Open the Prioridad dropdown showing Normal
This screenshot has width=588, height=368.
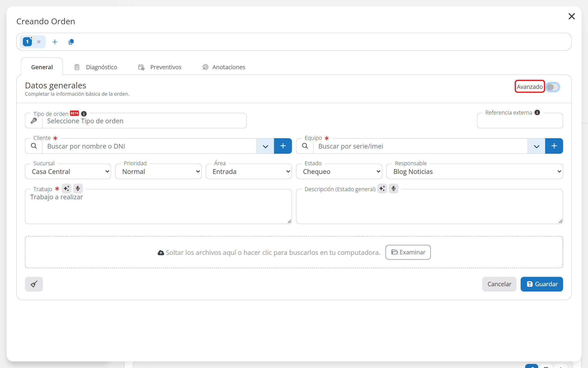pyautogui.click(x=158, y=171)
